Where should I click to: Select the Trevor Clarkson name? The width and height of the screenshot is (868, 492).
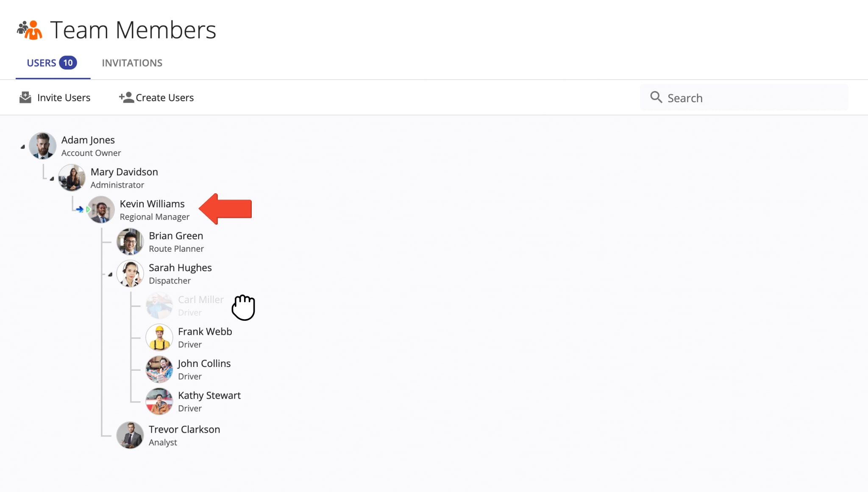(184, 429)
